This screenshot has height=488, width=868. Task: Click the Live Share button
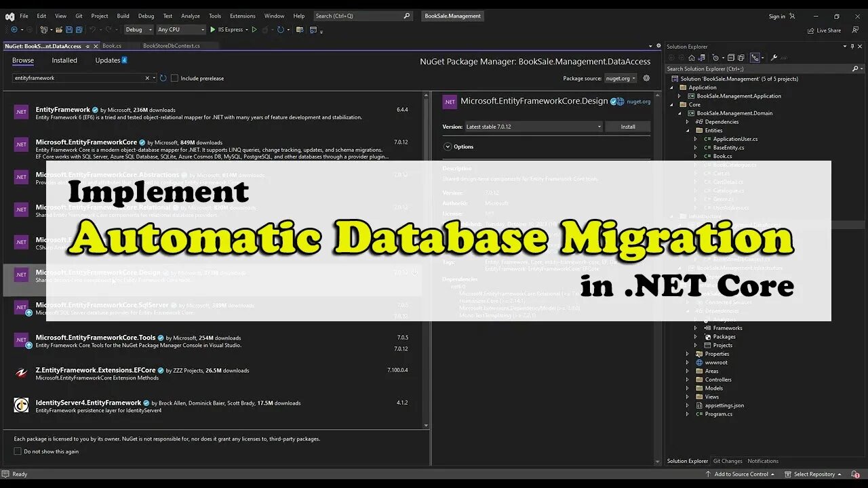[824, 30]
